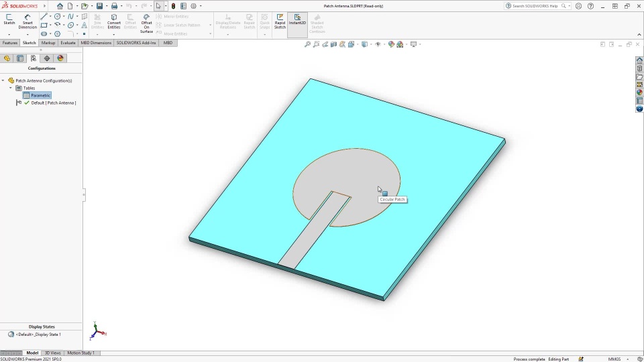The width and height of the screenshot is (644, 362).
Task: Open the 3D Views bottom tab
Action: pos(52,353)
